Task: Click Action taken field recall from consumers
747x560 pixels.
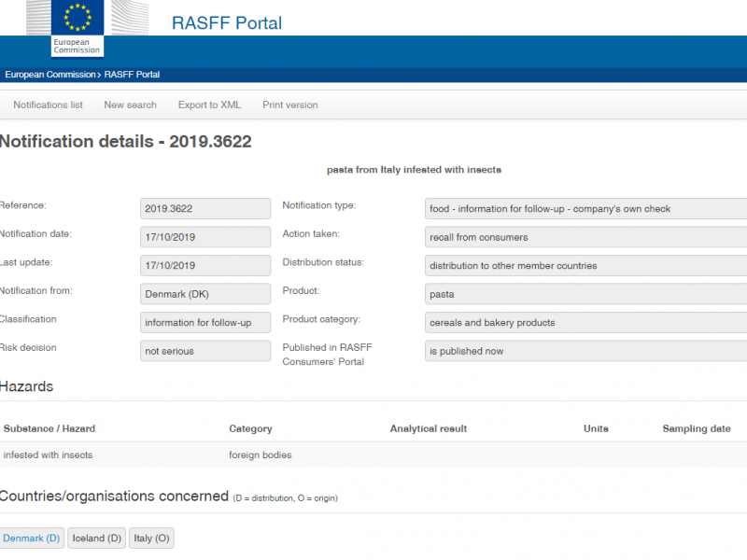Action: [586, 237]
